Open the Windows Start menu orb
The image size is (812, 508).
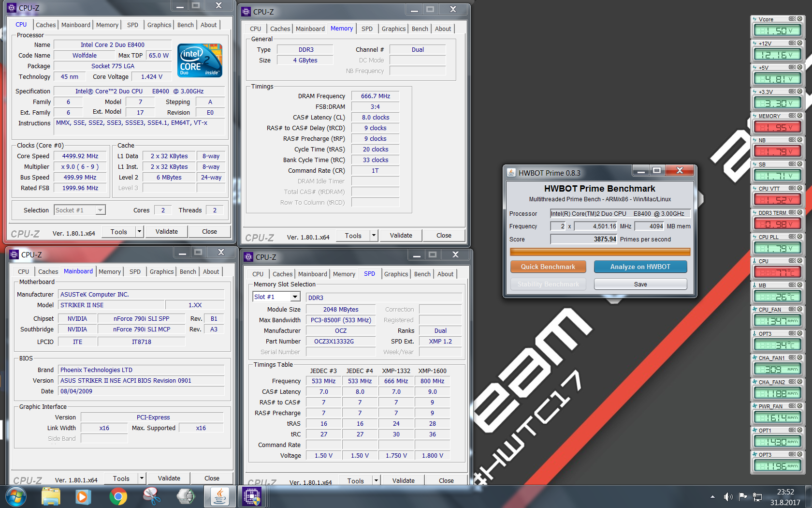coord(16,496)
